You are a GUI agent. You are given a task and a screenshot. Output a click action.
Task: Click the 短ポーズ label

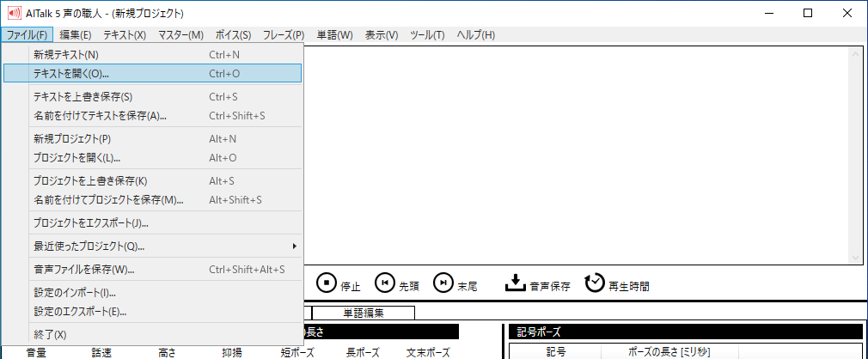[x=298, y=352]
